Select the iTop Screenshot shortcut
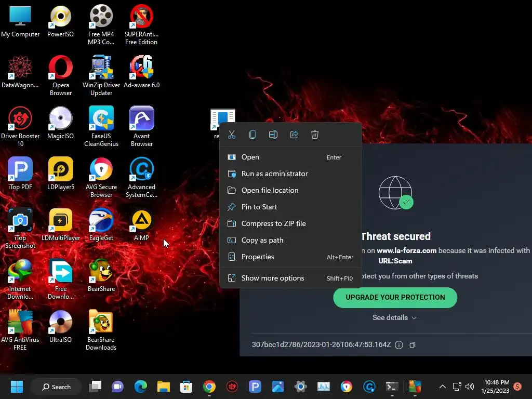532x399 pixels. (20, 229)
